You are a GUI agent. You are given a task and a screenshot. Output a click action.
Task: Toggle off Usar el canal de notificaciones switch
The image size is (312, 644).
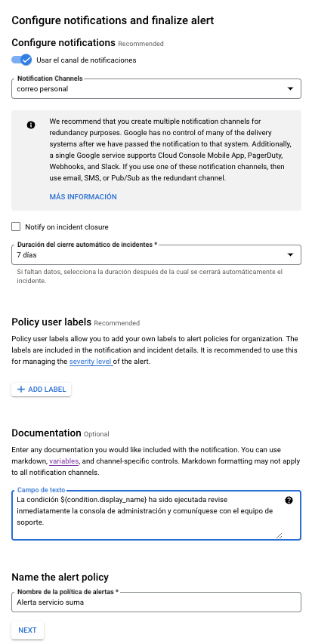(x=22, y=60)
